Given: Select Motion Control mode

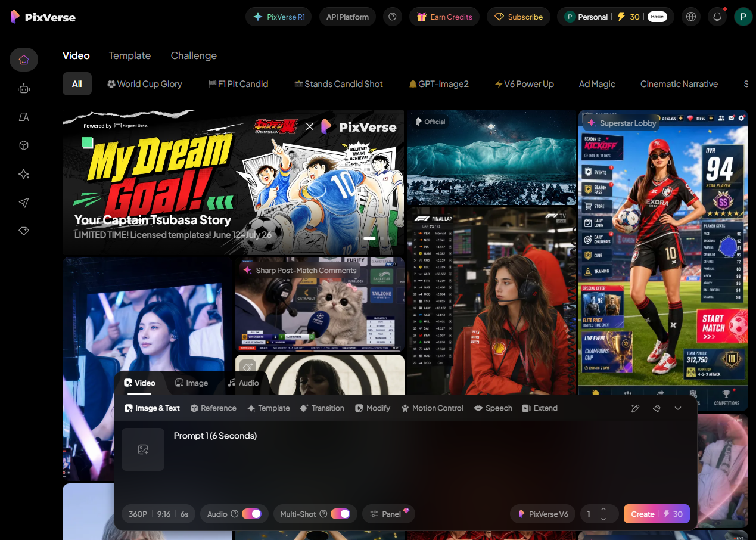Looking at the screenshot, I should tap(432, 408).
